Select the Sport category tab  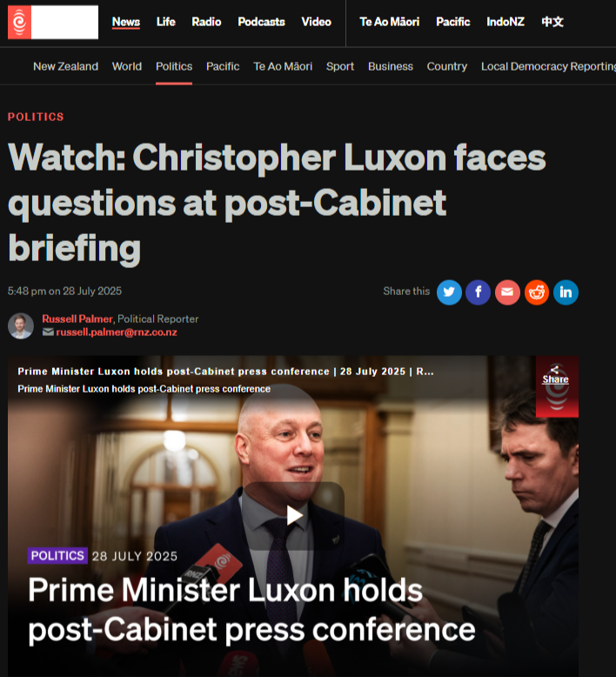(339, 66)
